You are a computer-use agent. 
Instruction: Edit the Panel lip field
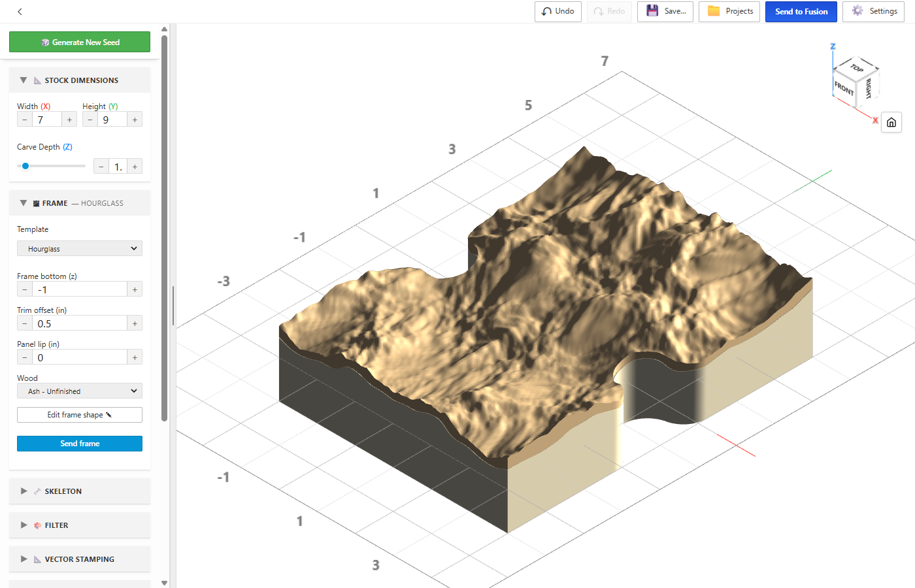[80, 357]
